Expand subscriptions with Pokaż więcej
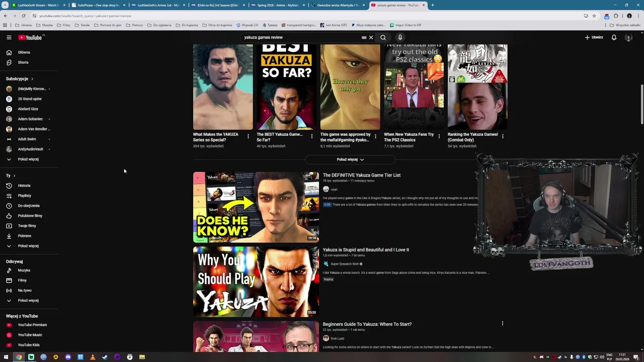Viewport: 644px width, 362px height. coord(28,159)
